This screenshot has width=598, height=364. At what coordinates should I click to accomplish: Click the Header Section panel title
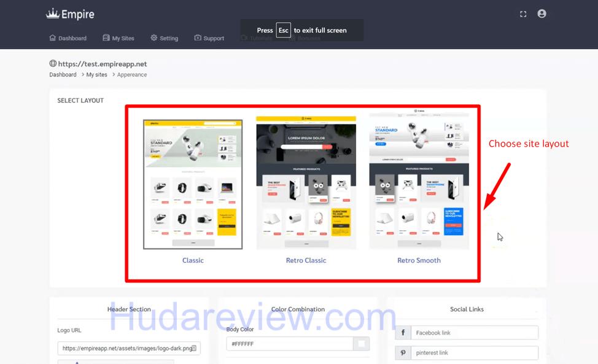(x=129, y=309)
